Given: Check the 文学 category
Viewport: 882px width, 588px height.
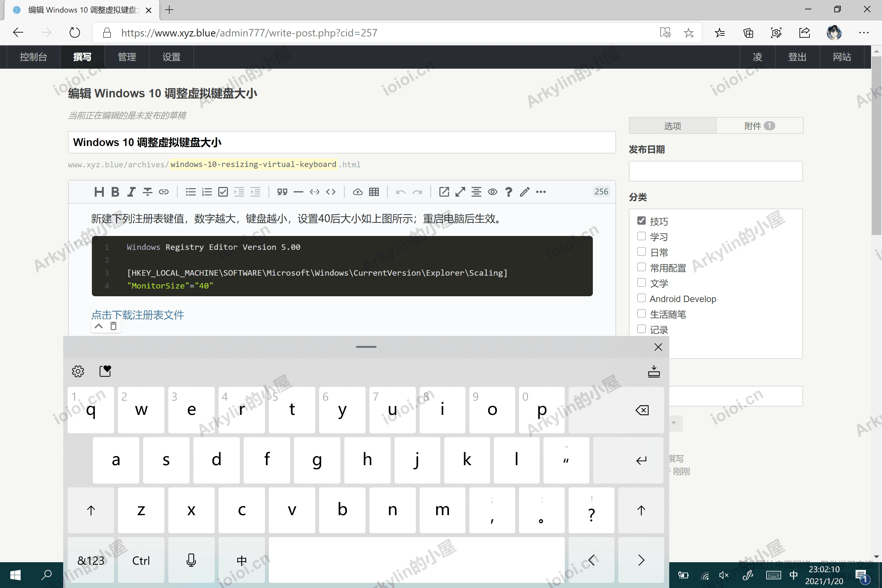Looking at the screenshot, I should [641, 283].
